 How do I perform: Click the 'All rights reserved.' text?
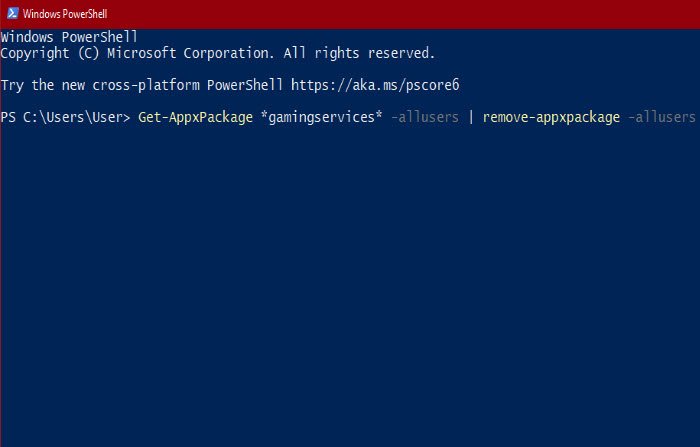360,53
